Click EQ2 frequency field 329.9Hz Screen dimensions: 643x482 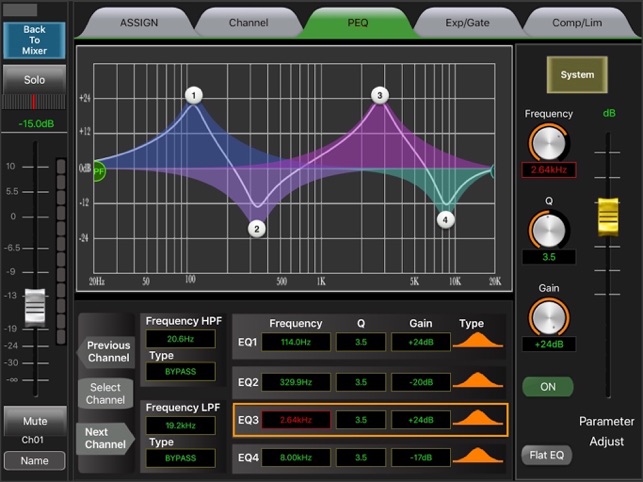click(x=296, y=382)
